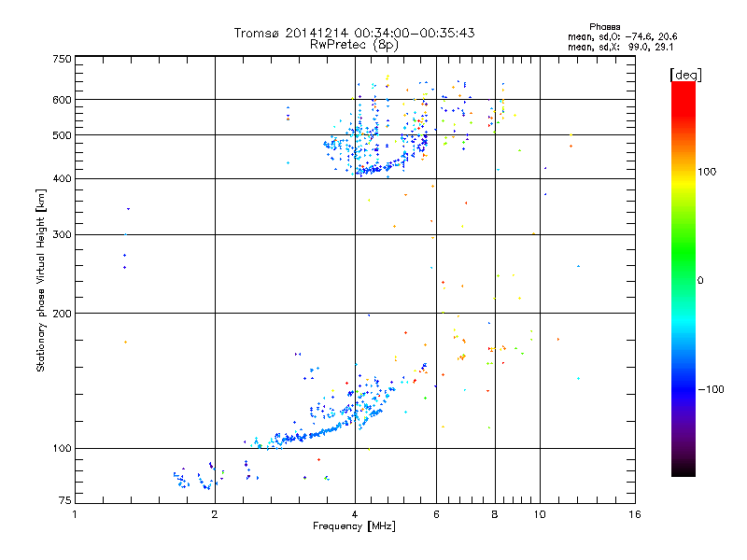Click y-axis tick label '600'

(x=62, y=100)
